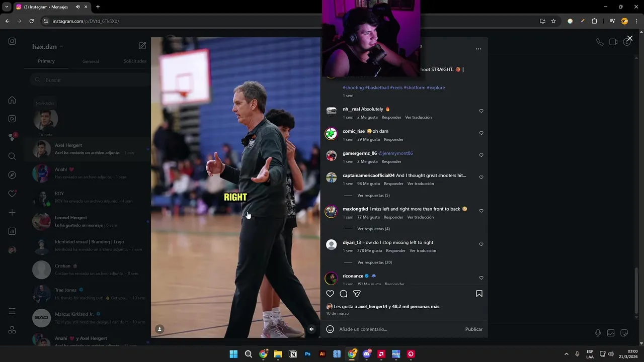This screenshot has width=644, height=362.
Task: Open Chrome's tab search dropdown
Action: point(7,7)
